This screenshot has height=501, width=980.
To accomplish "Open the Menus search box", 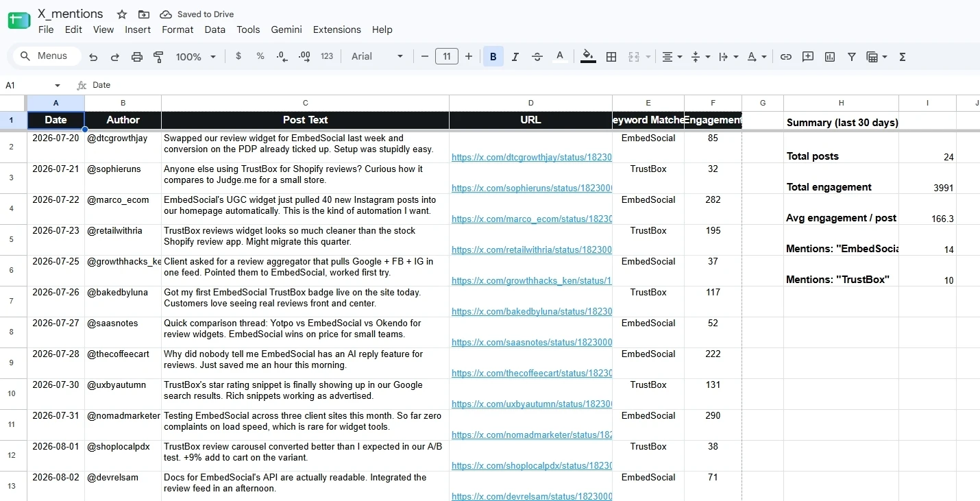I will [x=46, y=56].
